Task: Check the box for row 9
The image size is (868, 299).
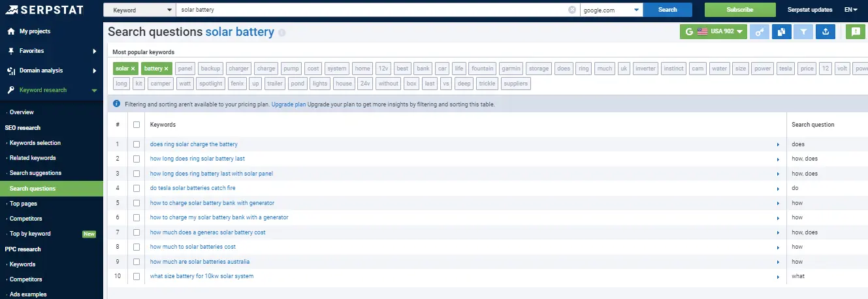Action: [137, 262]
